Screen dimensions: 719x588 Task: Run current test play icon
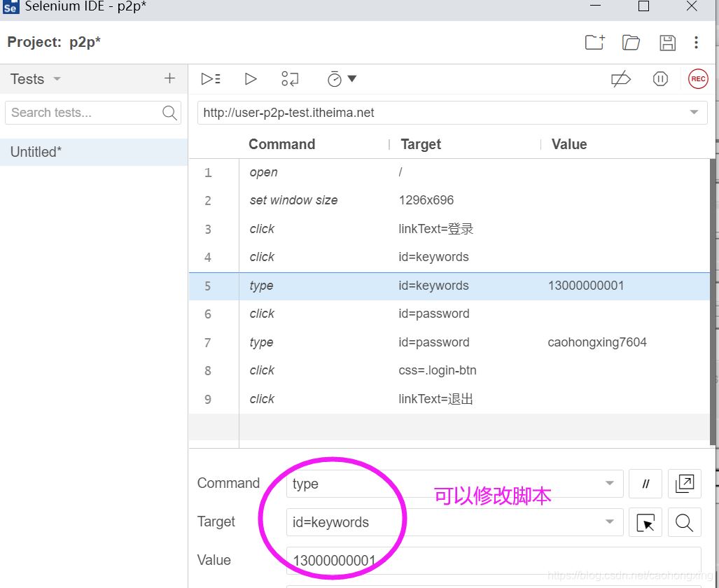[251, 79]
